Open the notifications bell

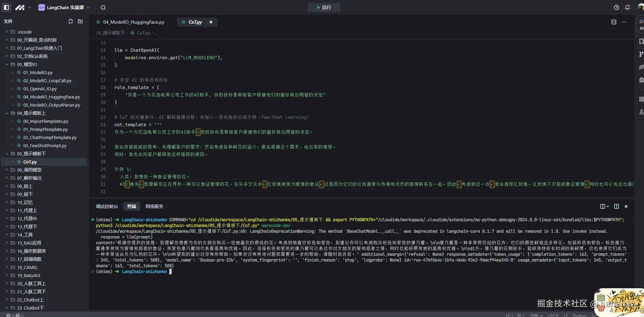(x=627, y=7)
